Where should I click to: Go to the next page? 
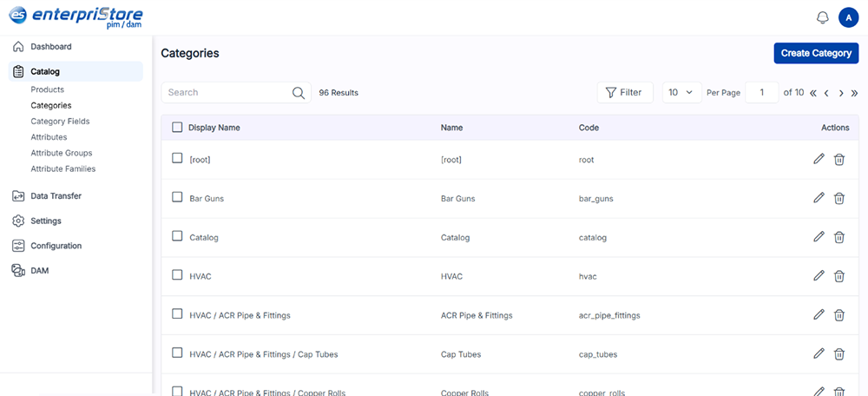point(841,93)
